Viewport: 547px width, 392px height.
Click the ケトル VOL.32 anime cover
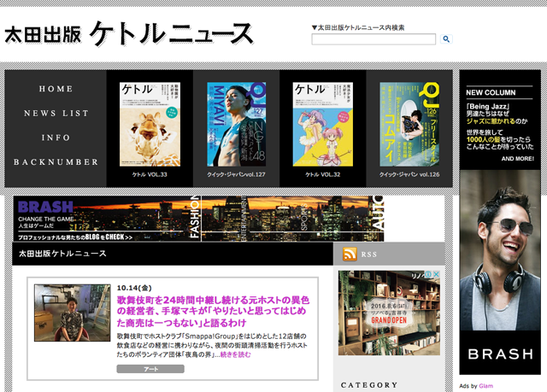click(323, 124)
